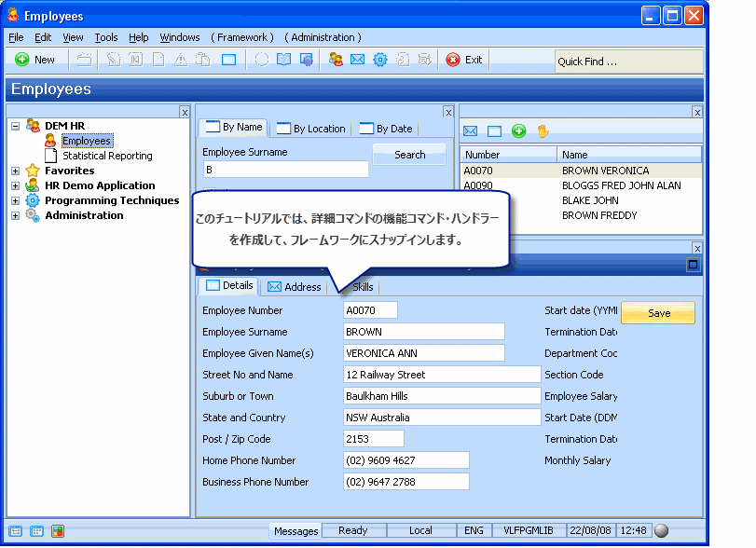Expand the HR Demo Application node
The image size is (756, 548).
(16, 185)
